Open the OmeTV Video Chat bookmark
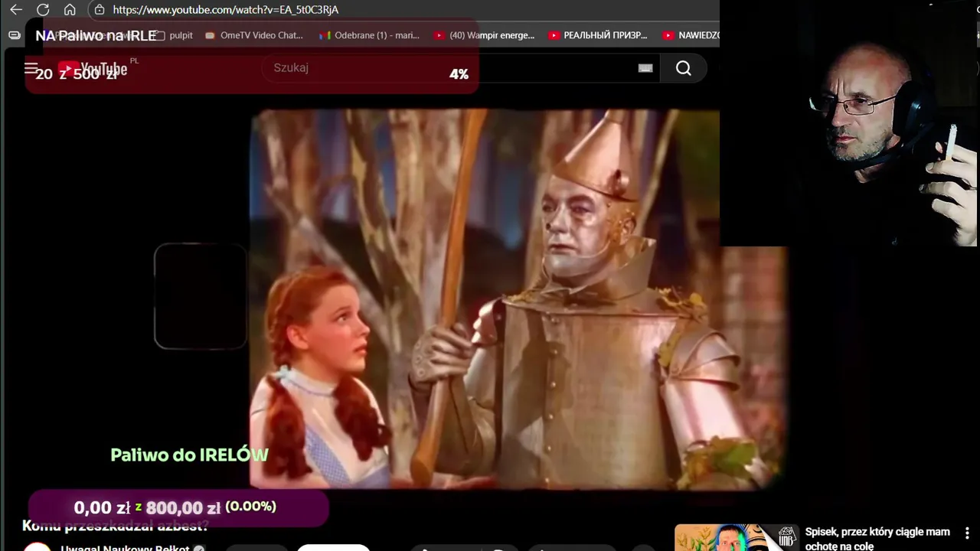 pos(253,35)
